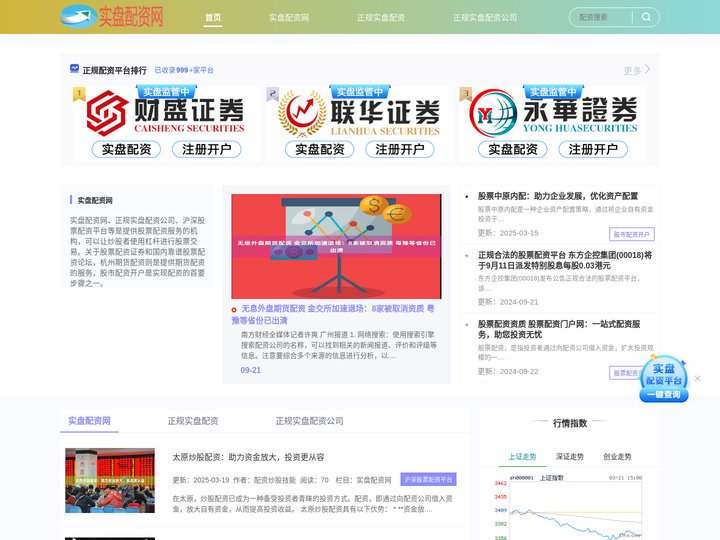Click 实盘监管中 tag above 永華證券
The width and height of the screenshot is (720, 540).
click(553, 91)
